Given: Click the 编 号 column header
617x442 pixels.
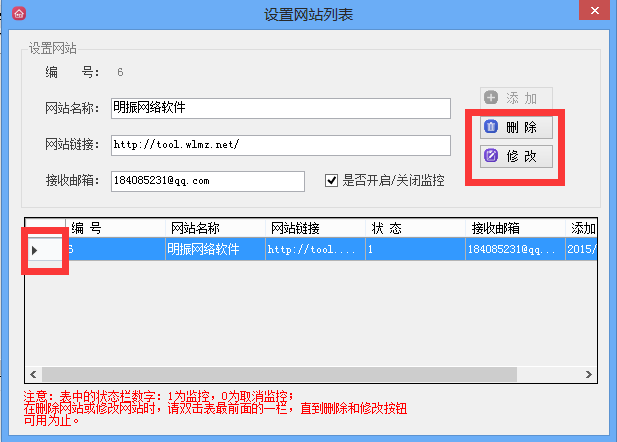Looking at the screenshot, I should 115,228.
